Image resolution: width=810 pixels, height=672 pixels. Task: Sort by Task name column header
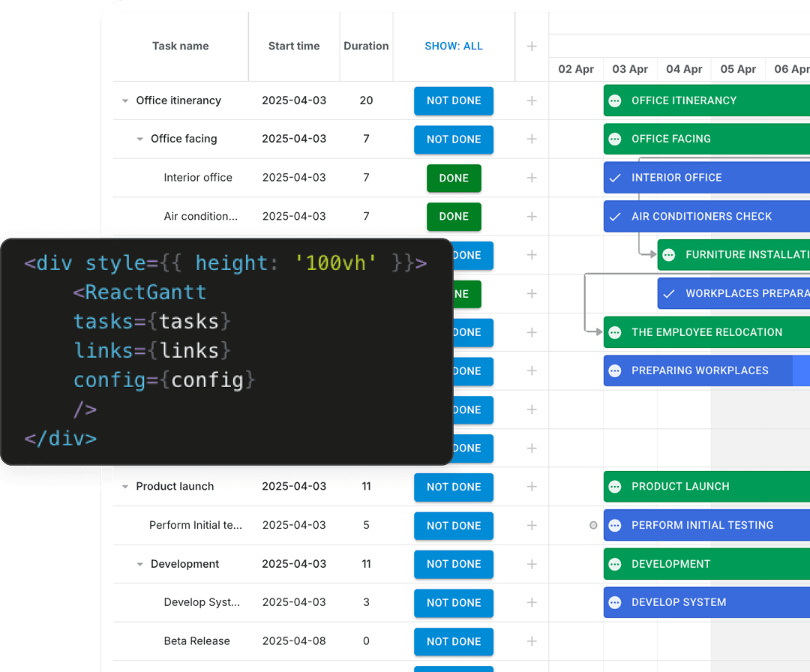pyautogui.click(x=180, y=46)
